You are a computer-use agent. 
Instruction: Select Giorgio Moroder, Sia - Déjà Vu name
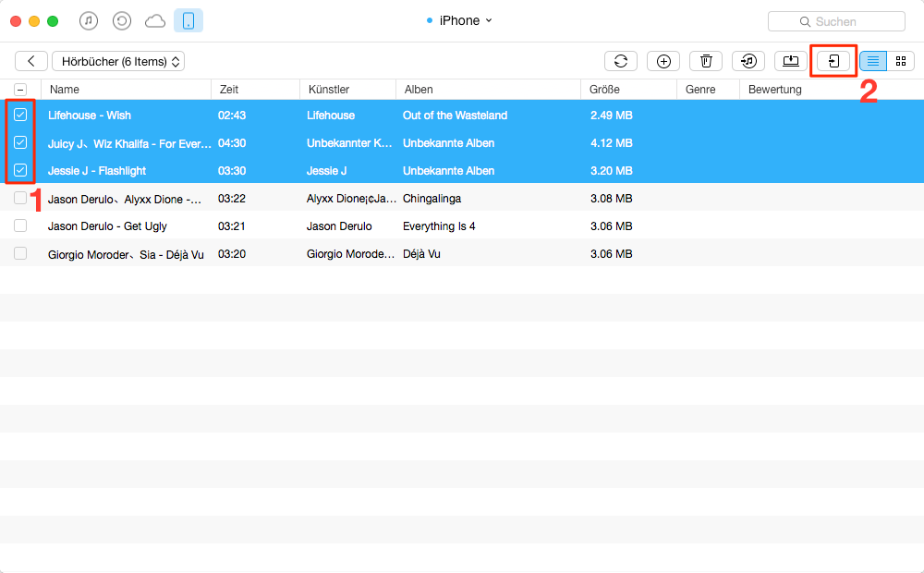point(126,254)
